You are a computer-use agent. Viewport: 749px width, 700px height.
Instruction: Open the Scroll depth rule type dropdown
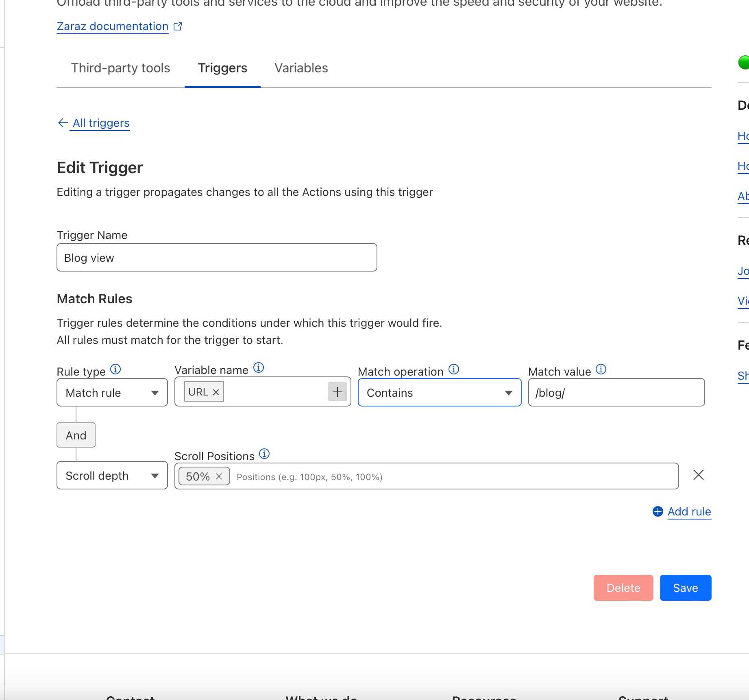click(x=112, y=476)
